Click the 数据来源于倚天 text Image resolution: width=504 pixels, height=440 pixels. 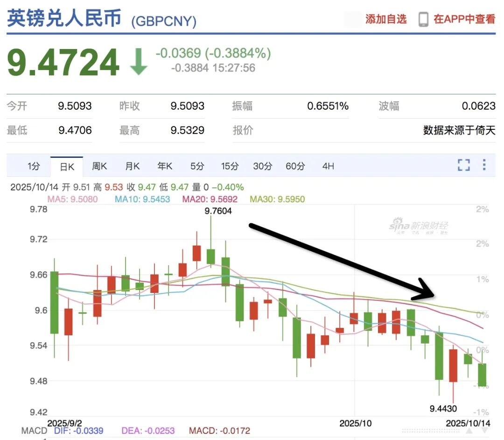tap(459, 130)
